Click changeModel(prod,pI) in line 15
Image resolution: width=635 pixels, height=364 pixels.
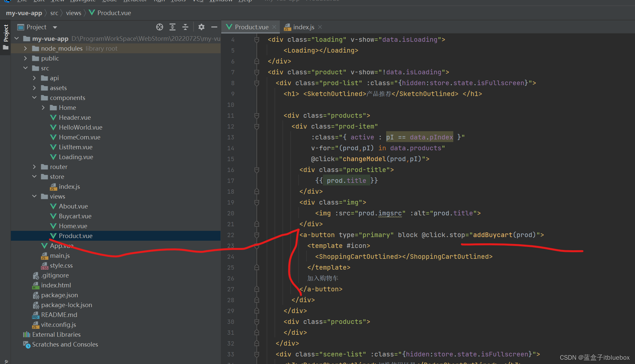coord(382,159)
